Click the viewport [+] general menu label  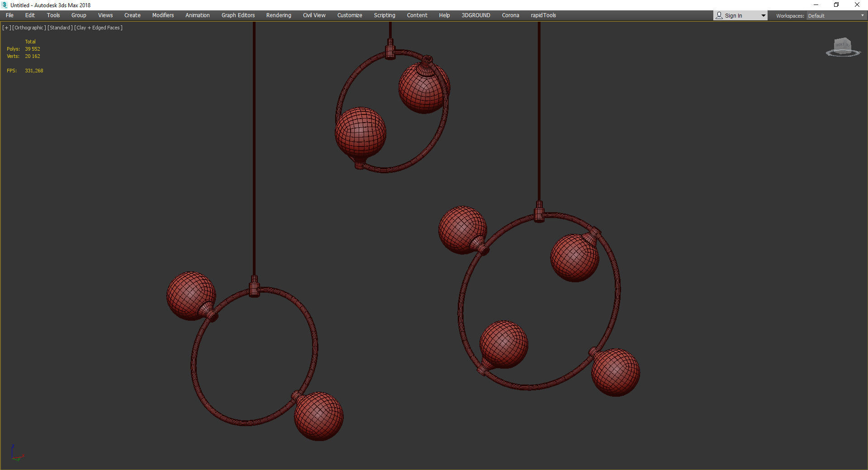click(7, 28)
